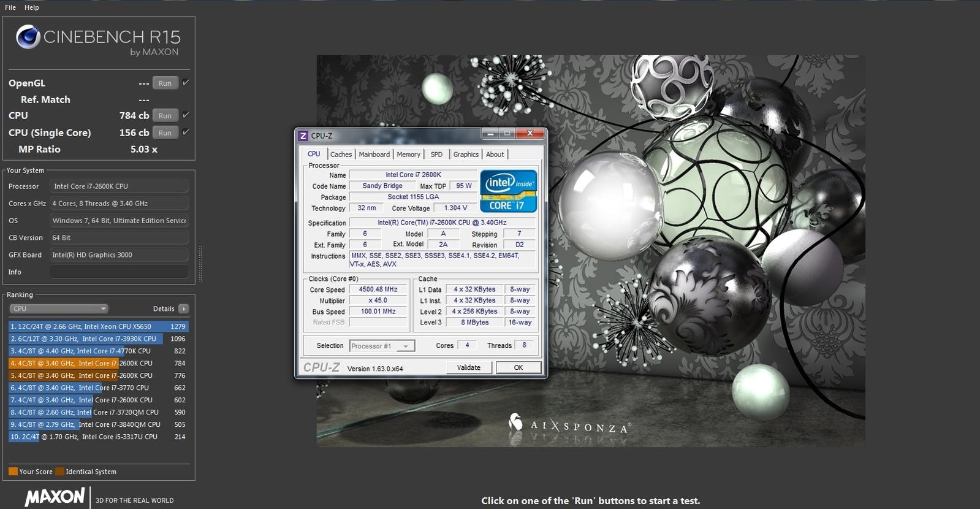The height and width of the screenshot is (509, 980).
Task: Click the panel resize grip handle
Action: (x=200, y=263)
